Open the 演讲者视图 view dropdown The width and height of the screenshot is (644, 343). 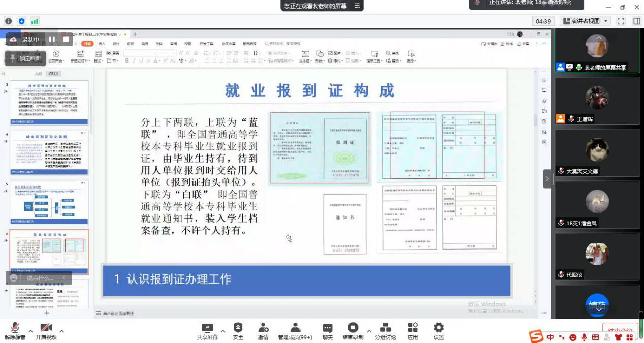click(586, 21)
